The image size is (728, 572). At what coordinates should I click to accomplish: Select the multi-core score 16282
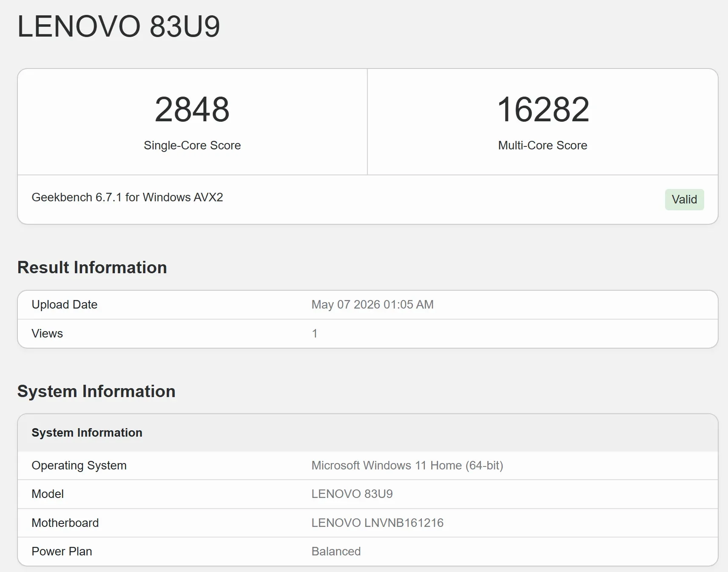[x=543, y=109]
